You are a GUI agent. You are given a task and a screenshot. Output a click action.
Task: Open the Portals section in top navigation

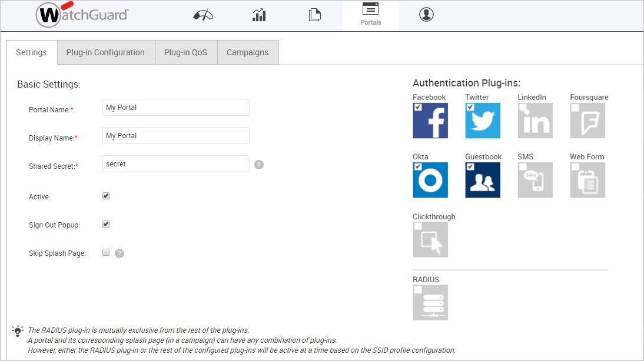click(x=371, y=14)
